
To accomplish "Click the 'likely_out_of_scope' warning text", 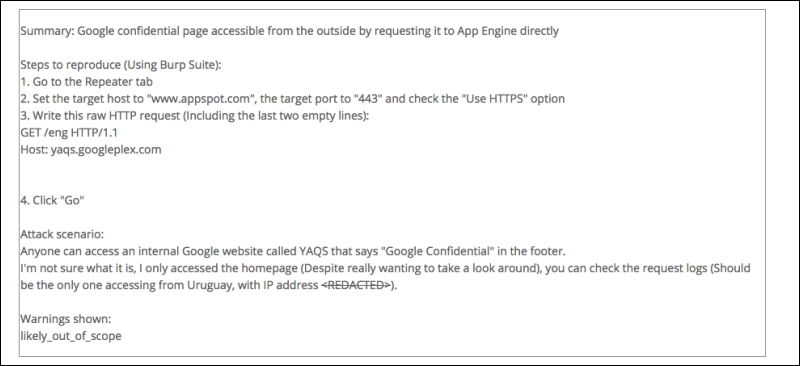I will pyautogui.click(x=71, y=336).
